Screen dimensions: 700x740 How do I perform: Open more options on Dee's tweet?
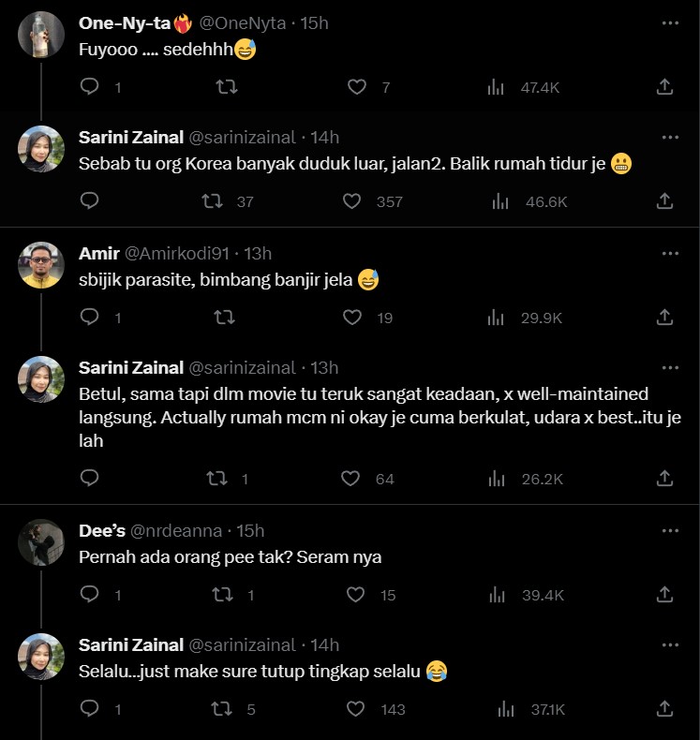click(x=669, y=530)
